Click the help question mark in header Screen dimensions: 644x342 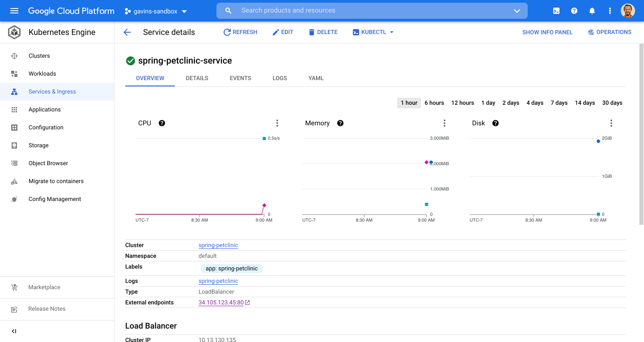pos(574,11)
